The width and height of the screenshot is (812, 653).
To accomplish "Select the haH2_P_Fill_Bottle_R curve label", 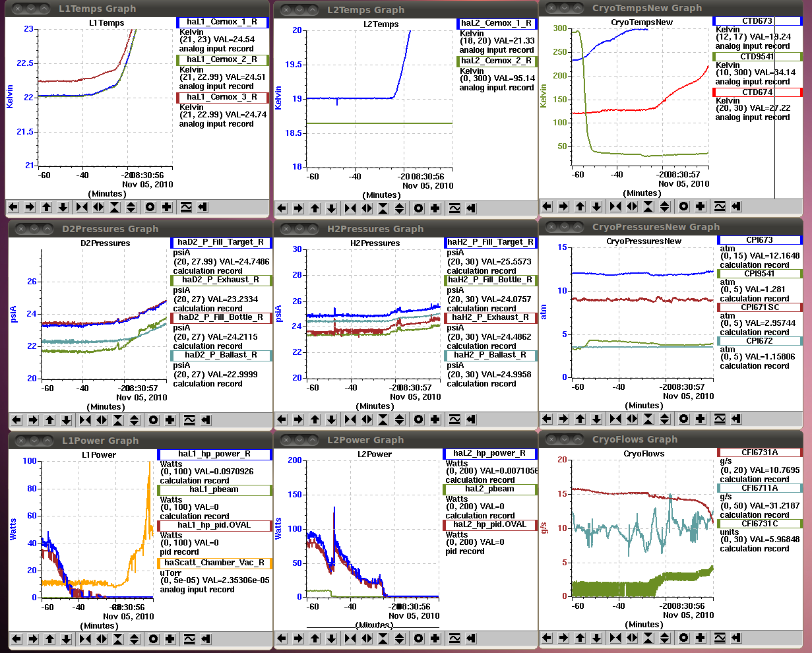I will click(491, 280).
